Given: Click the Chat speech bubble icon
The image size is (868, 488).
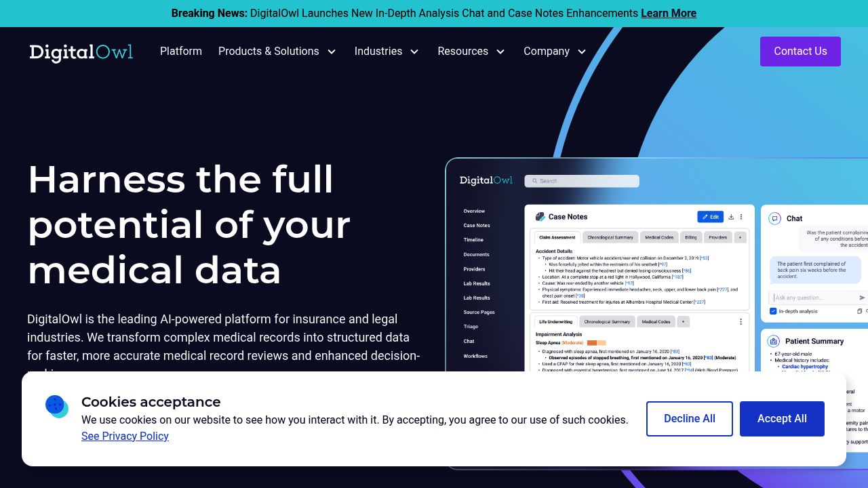Looking at the screenshot, I should (774, 218).
